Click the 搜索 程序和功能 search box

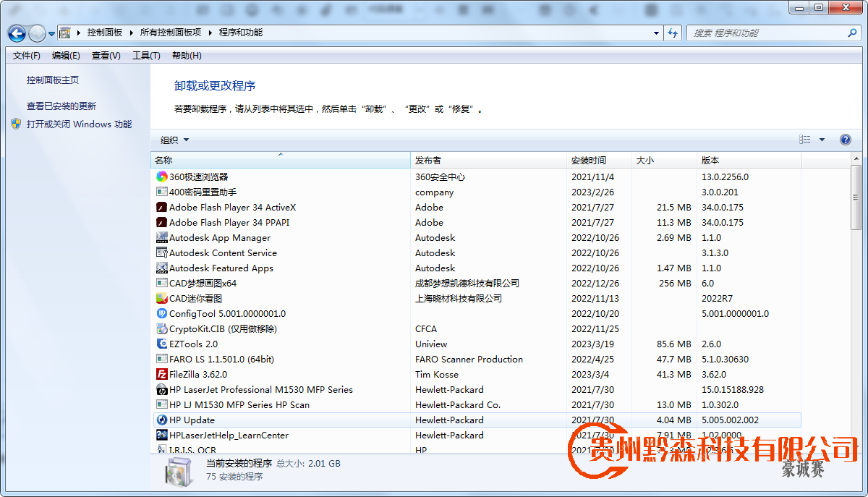(x=767, y=33)
